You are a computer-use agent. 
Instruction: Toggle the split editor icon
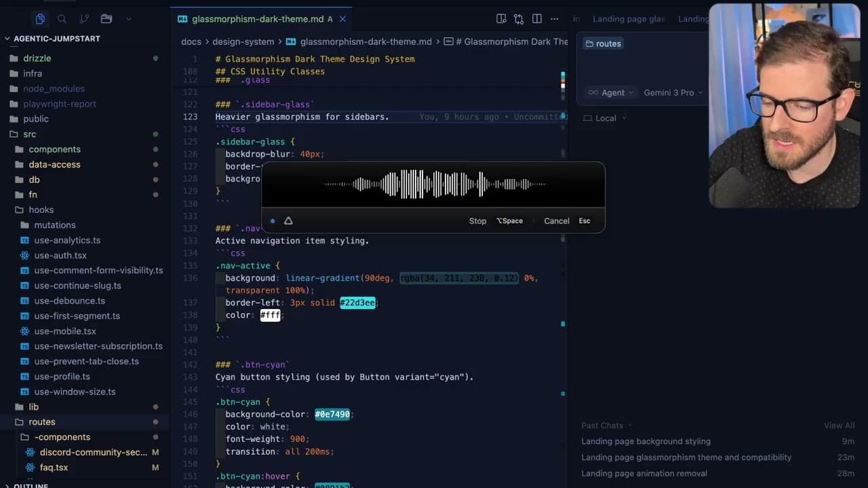(x=536, y=19)
